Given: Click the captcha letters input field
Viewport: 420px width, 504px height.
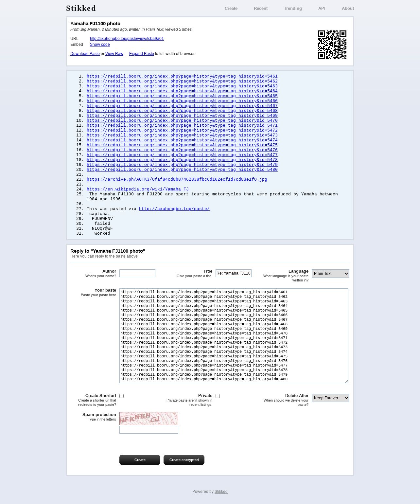Looking at the screenshot, I should (149, 430).
